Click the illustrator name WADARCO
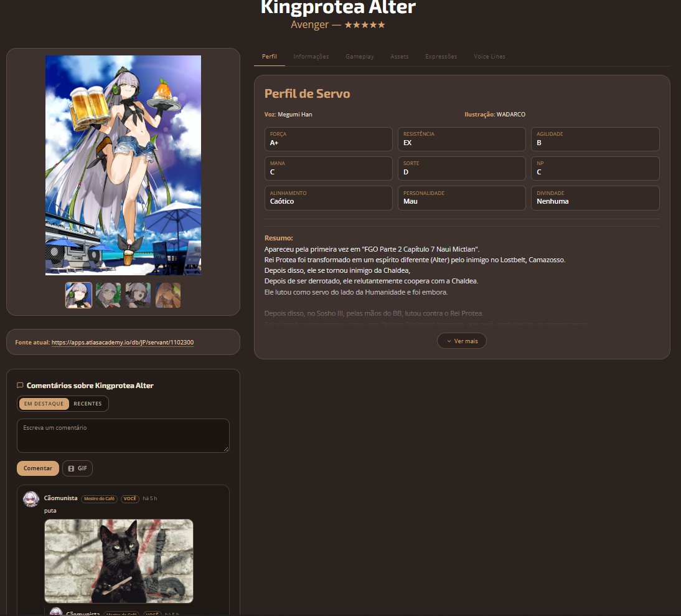 510,114
